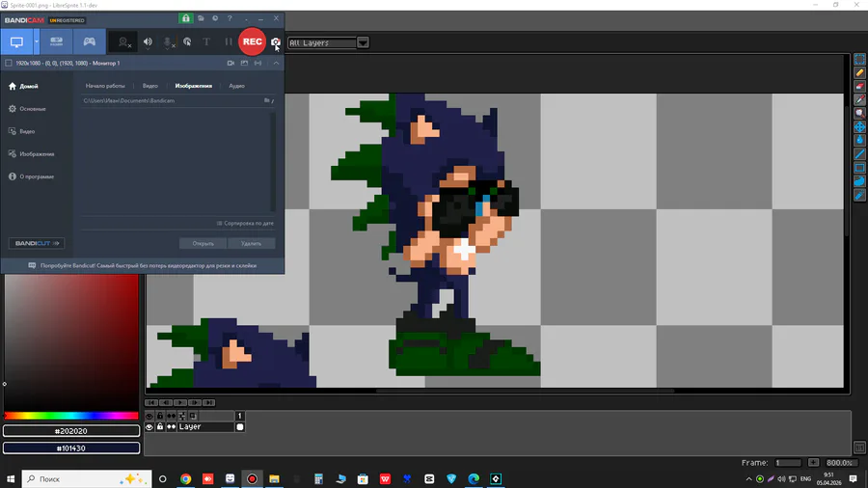Toggle continuous mode on Layer row
This screenshot has height=488, width=868.
(171, 427)
